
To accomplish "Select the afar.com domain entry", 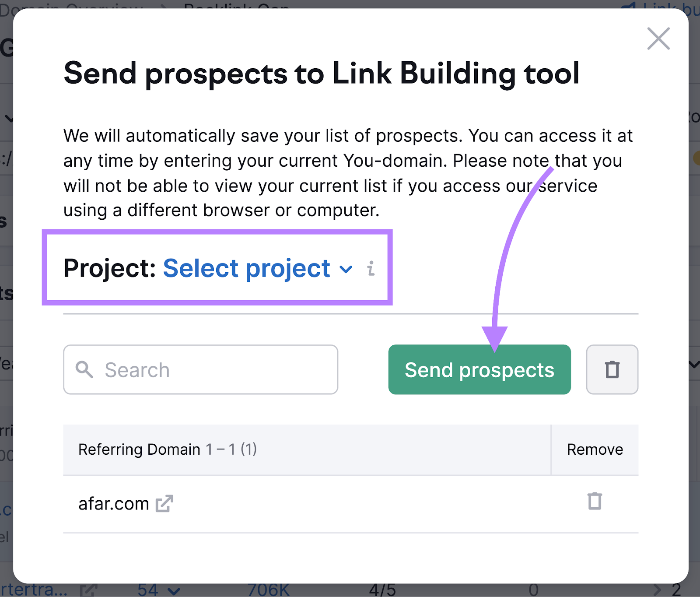I will click(114, 504).
